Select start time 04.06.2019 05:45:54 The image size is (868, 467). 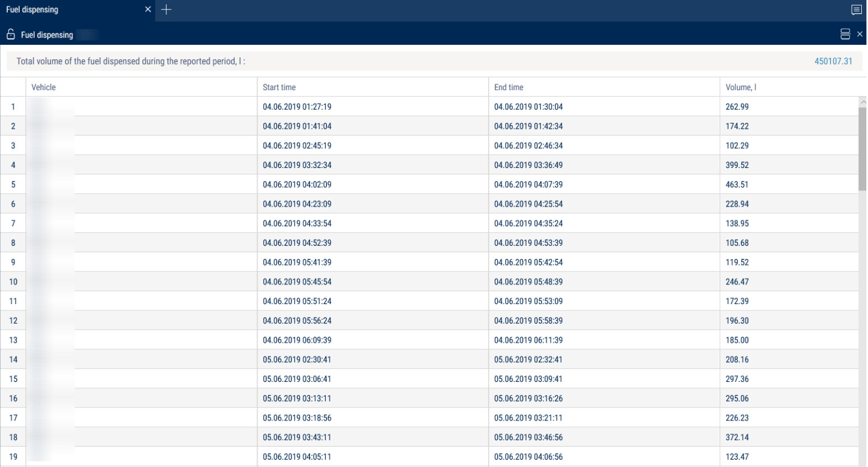(x=297, y=282)
